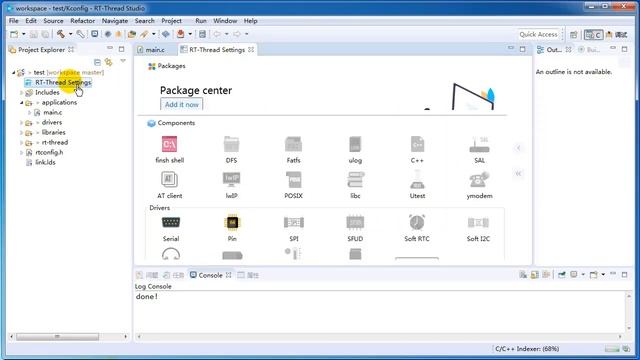Open the Serial driver icon

(171, 223)
